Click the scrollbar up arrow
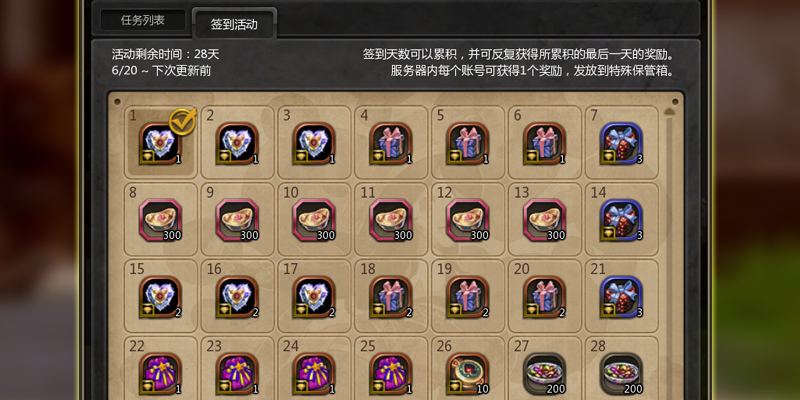This screenshot has height=400, width=800. pyautogui.click(x=669, y=112)
